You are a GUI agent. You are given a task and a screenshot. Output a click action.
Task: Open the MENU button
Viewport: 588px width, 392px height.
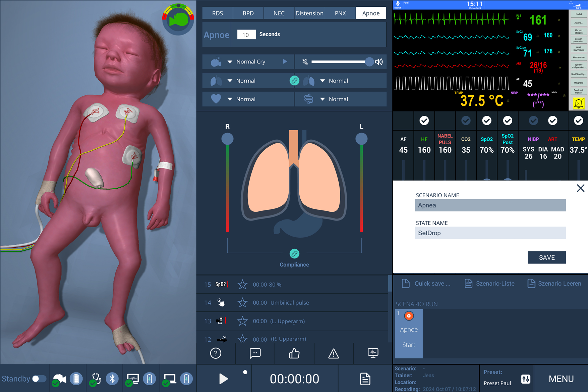[561, 379]
